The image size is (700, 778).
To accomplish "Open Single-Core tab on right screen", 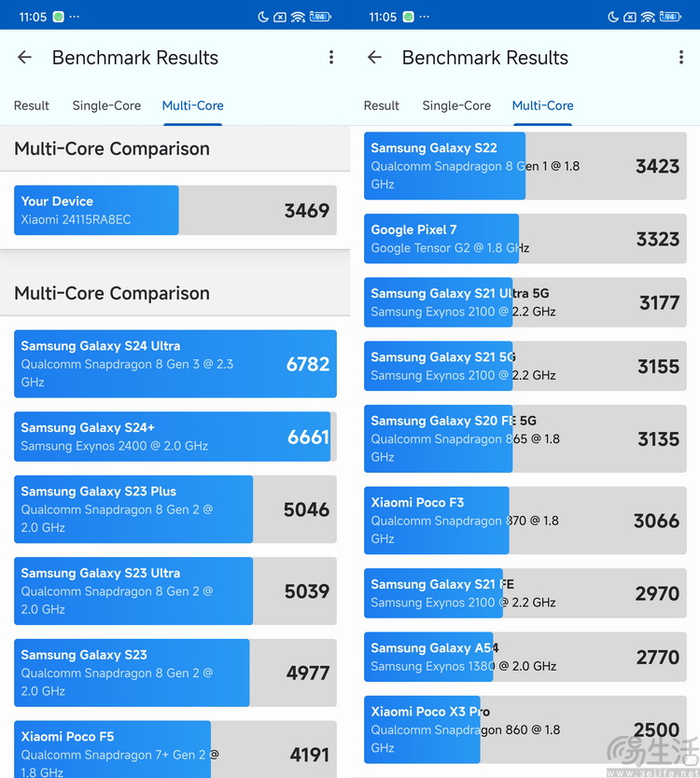I will click(456, 105).
